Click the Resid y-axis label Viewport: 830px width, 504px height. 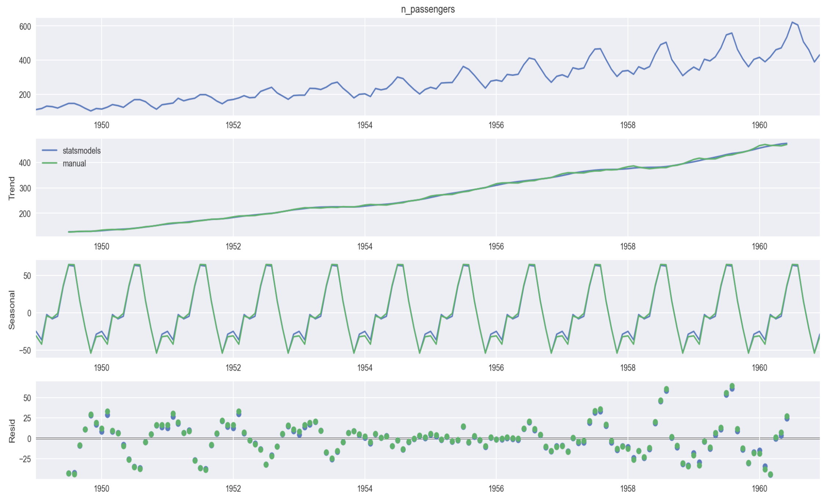(x=12, y=431)
